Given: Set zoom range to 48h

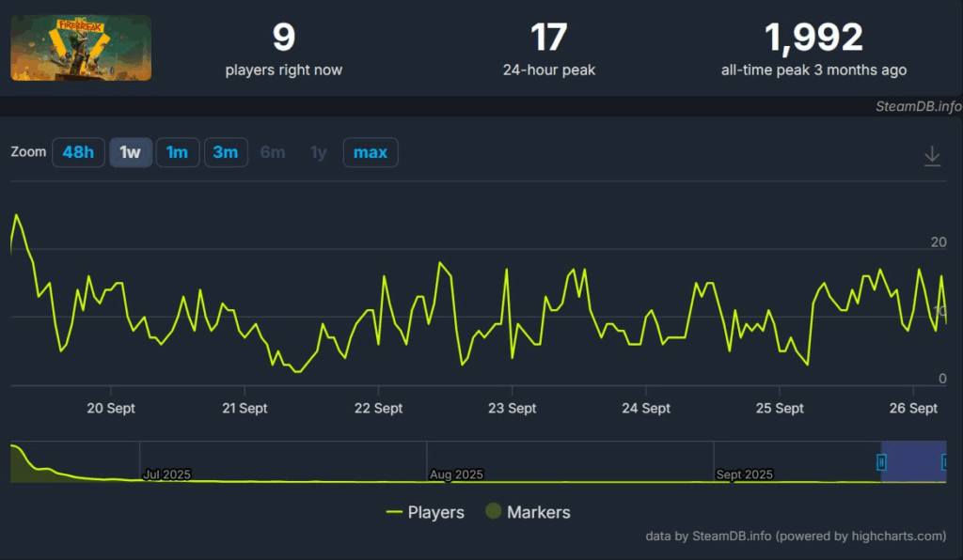Looking at the screenshot, I should tap(78, 152).
